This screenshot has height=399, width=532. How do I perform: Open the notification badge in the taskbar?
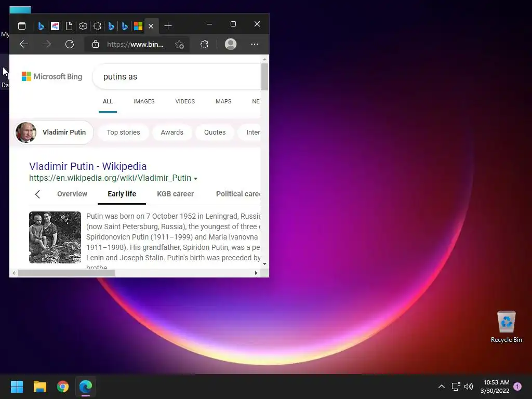click(x=517, y=387)
